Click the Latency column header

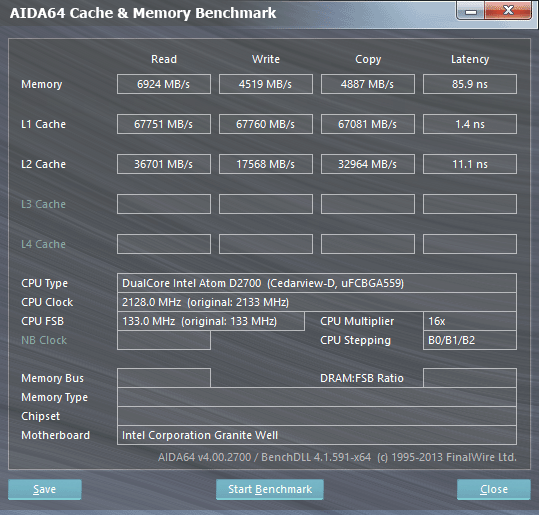(470, 59)
